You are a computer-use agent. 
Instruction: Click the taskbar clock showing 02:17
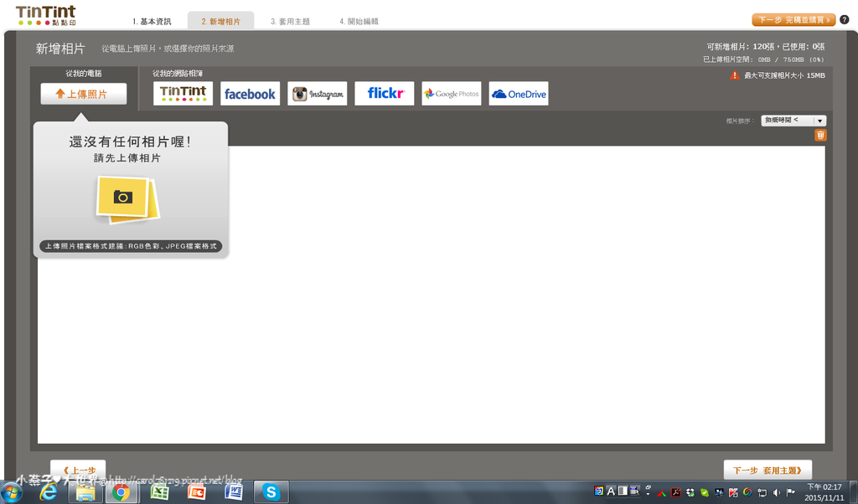click(824, 492)
